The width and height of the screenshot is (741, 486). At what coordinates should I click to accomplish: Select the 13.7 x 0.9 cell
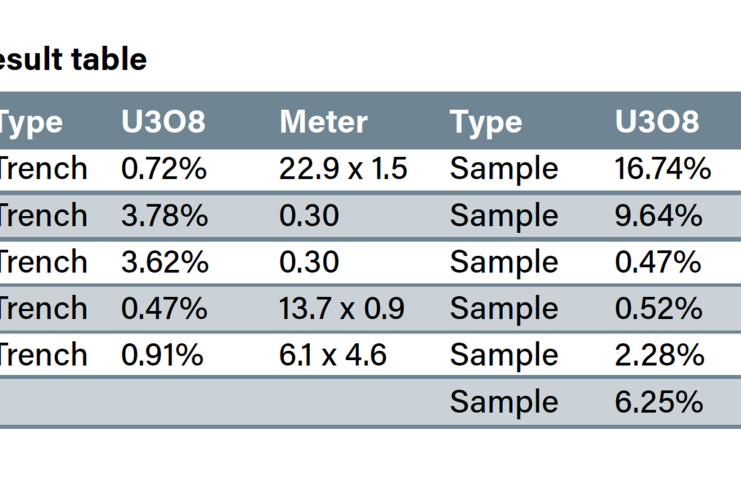tap(342, 309)
